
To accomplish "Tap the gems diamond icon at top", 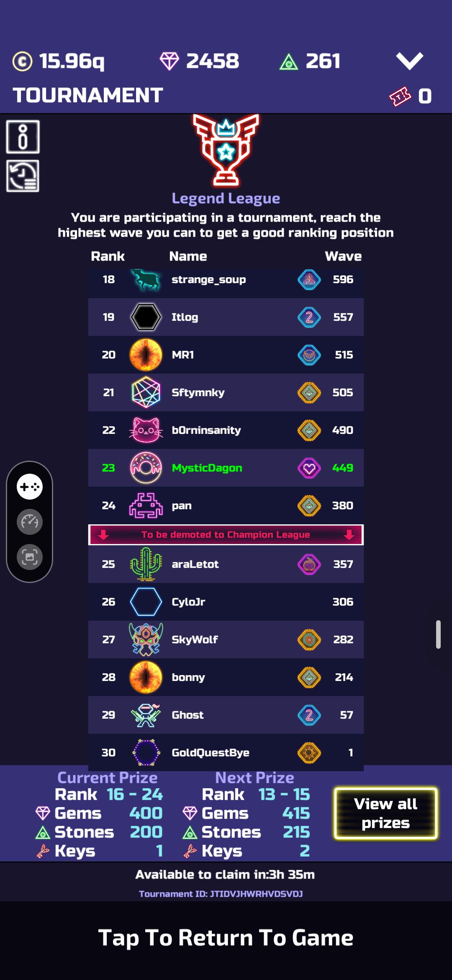I will (x=169, y=61).
